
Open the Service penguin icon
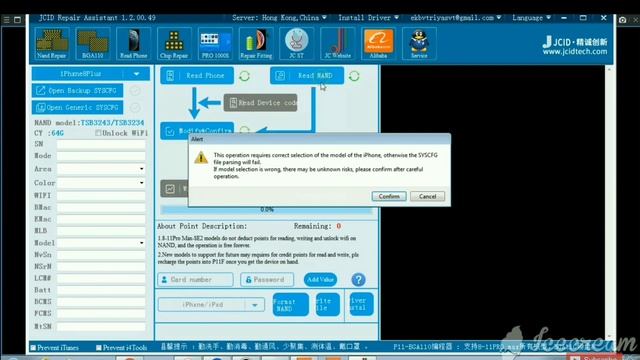[419, 44]
